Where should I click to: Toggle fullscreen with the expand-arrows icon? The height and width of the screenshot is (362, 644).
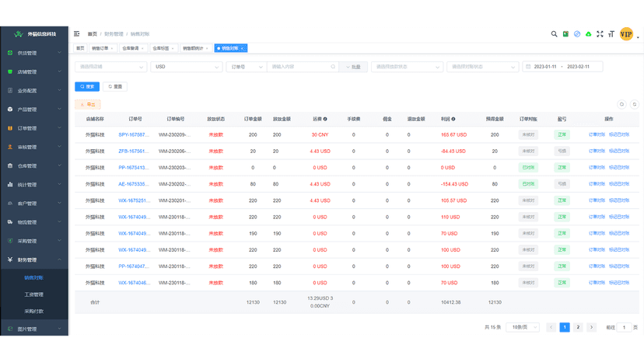point(600,34)
